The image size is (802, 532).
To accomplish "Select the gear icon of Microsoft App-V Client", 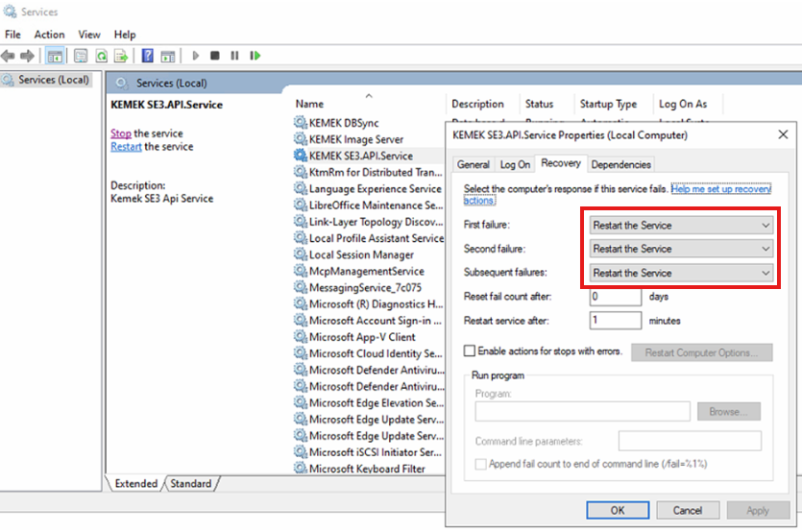I will [301, 337].
